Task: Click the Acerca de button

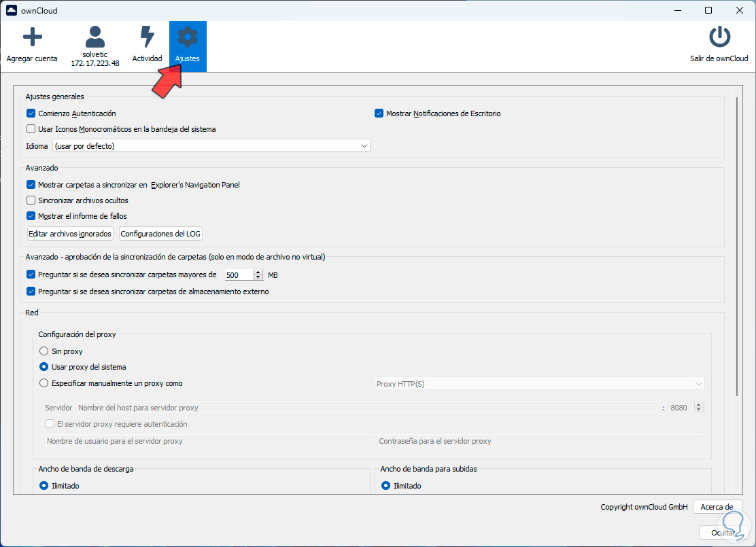Action: coord(717,506)
